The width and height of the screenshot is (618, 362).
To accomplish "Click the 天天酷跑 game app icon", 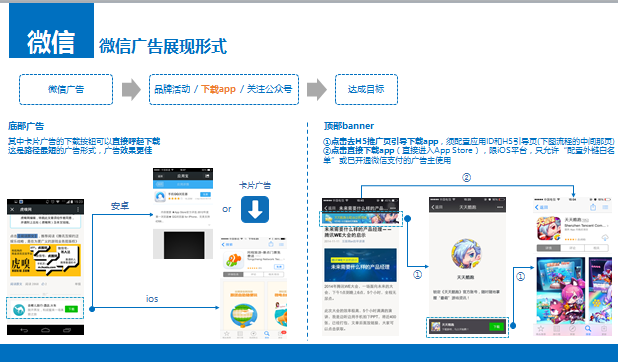I will coord(549,228).
